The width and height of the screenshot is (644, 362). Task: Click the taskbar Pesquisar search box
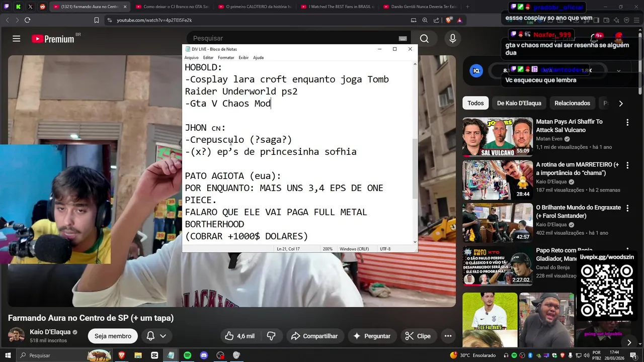64,355
